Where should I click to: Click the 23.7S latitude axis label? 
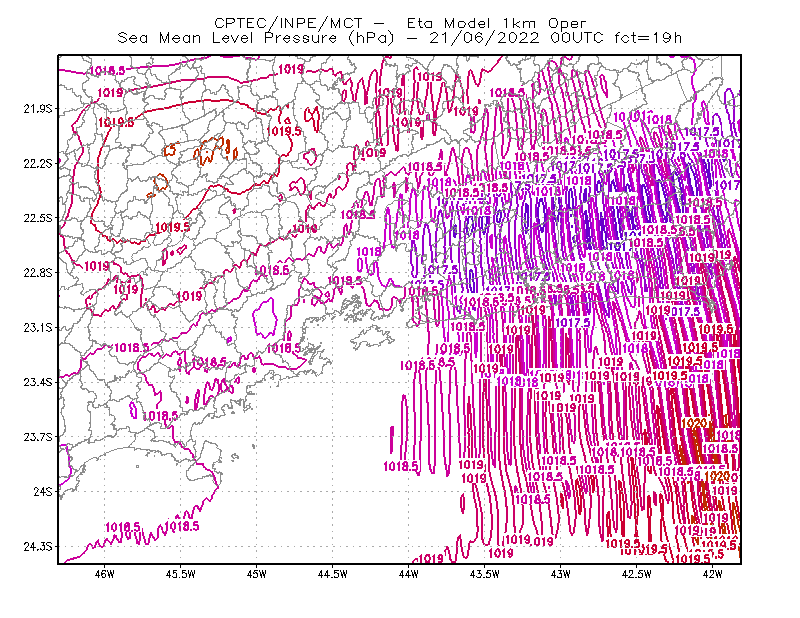click(38, 437)
